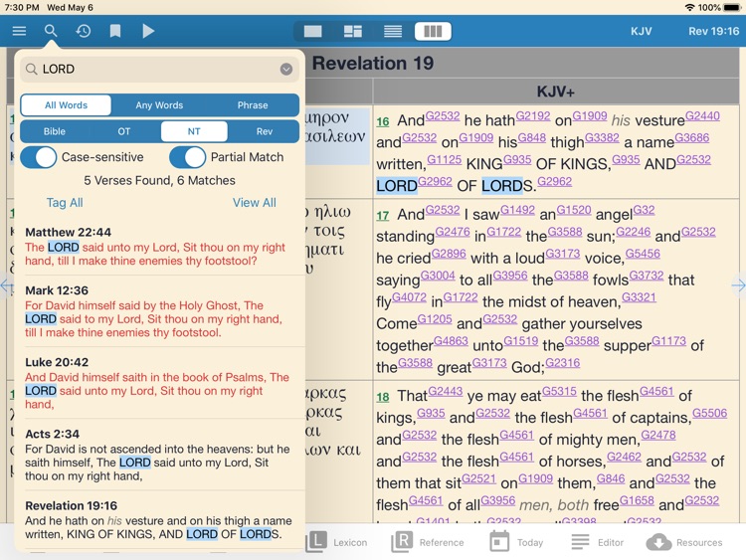The height and width of the screenshot is (560, 746).
Task: Open the KJV translation selector
Action: [x=641, y=32]
